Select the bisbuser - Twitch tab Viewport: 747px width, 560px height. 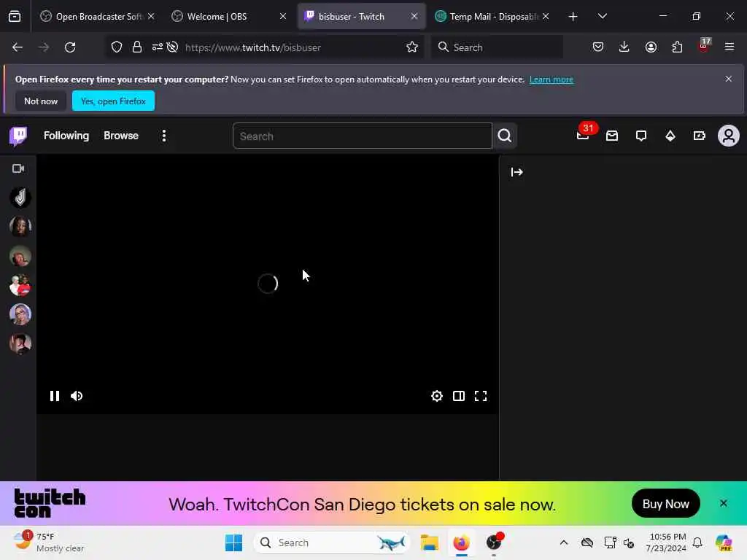[x=362, y=17]
